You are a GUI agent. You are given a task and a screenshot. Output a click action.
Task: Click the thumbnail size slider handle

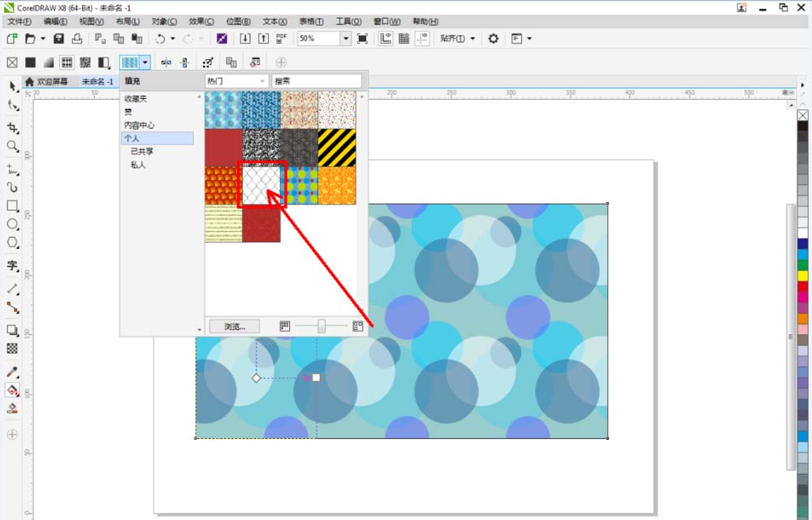point(322,326)
